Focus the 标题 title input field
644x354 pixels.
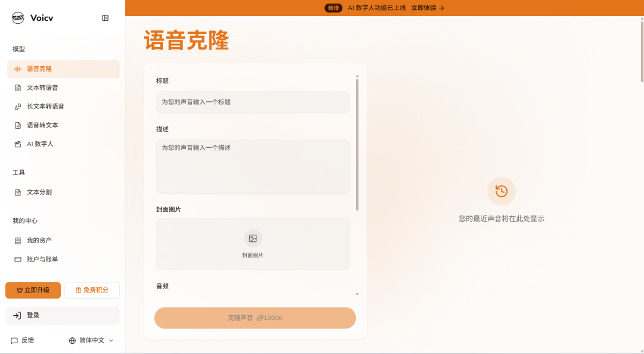click(253, 102)
